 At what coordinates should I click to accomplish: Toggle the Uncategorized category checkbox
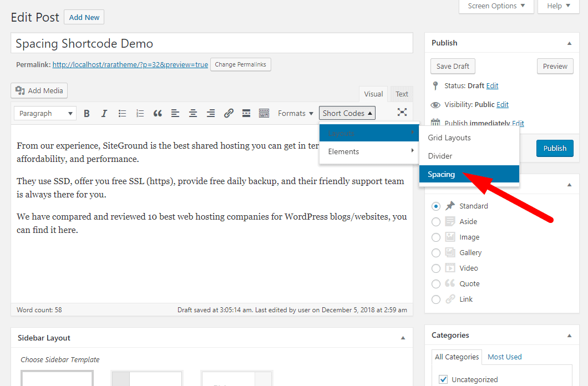pos(443,379)
